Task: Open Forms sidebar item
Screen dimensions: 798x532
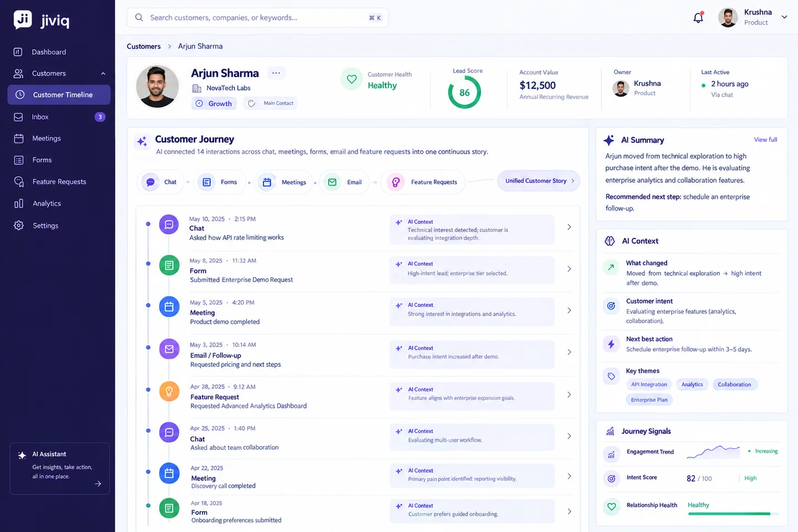Action: click(x=59, y=160)
